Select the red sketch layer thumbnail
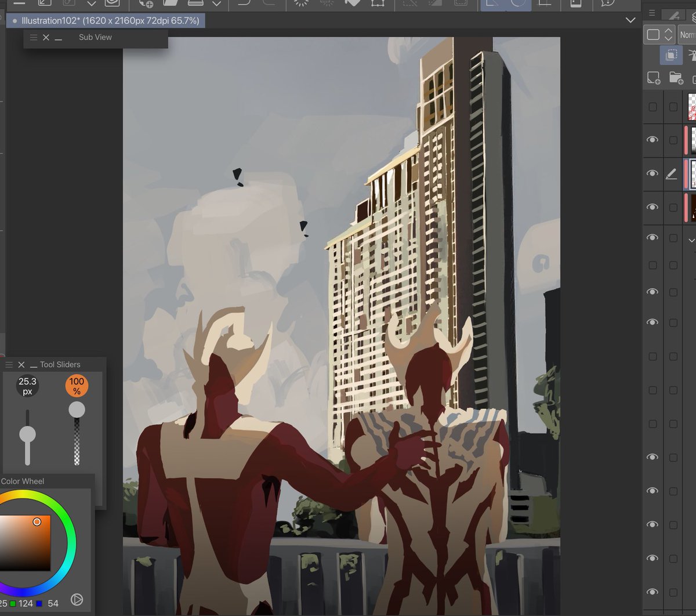 (692, 107)
